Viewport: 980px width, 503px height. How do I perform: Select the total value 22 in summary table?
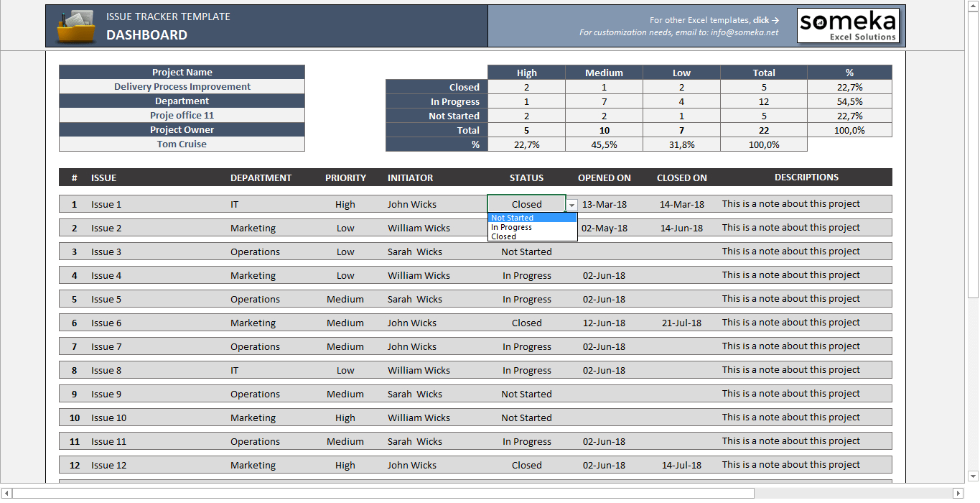764,130
